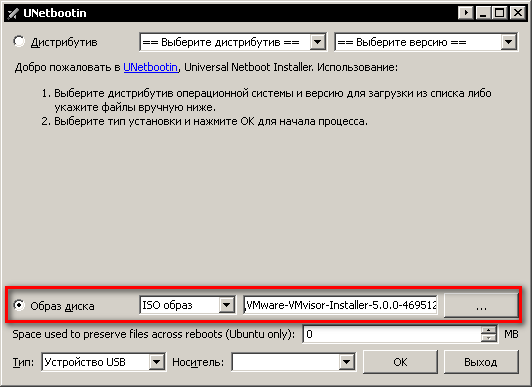Click the VMware-VMvisor ISO path field
Screen dimensions: 532x387
[x=340, y=305]
